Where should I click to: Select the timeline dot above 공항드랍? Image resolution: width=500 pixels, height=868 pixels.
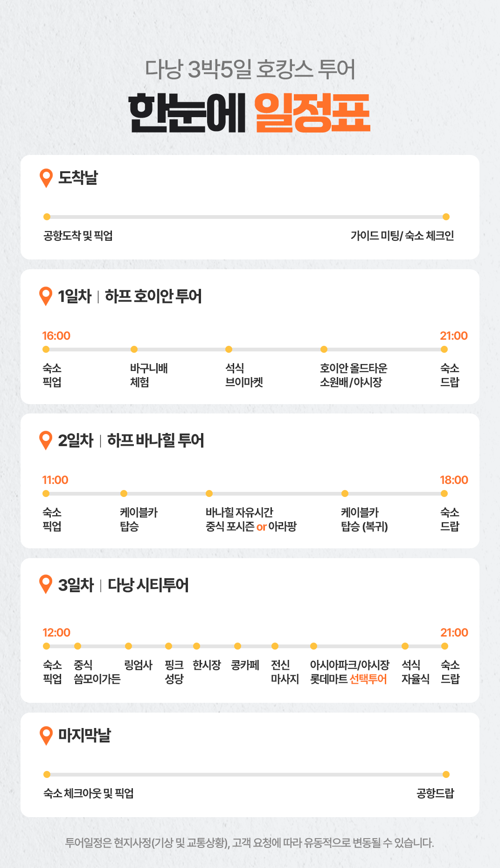[x=446, y=775]
